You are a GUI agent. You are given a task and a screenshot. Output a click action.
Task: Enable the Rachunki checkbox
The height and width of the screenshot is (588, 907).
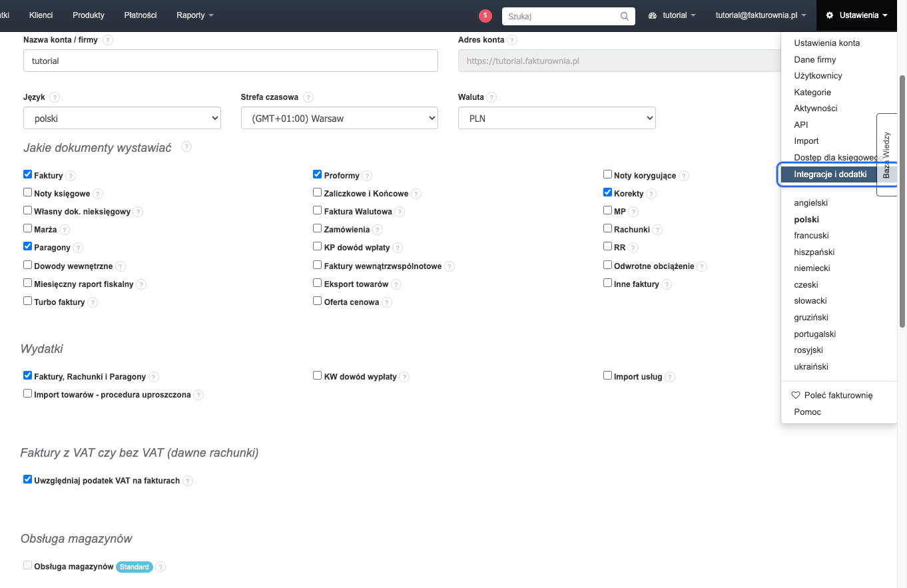point(607,228)
